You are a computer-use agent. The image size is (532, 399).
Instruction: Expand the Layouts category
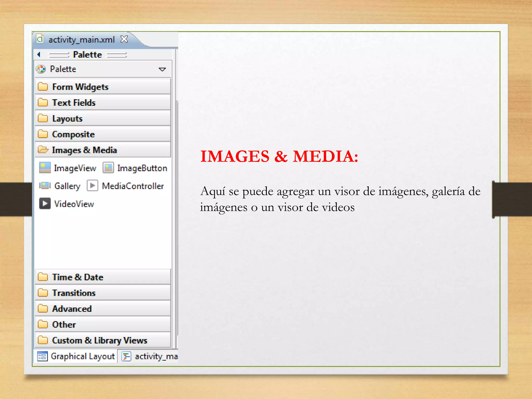103,118
